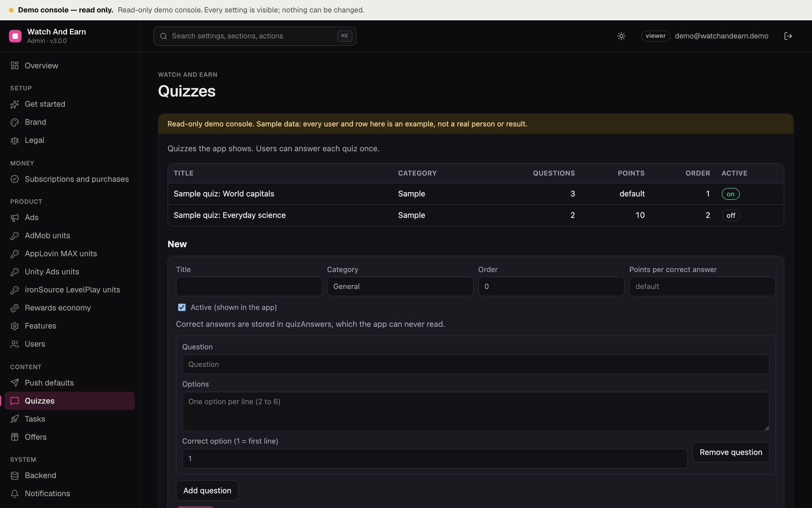Focus the Search settings, sections, actions field
The image size is (812, 508).
255,36
